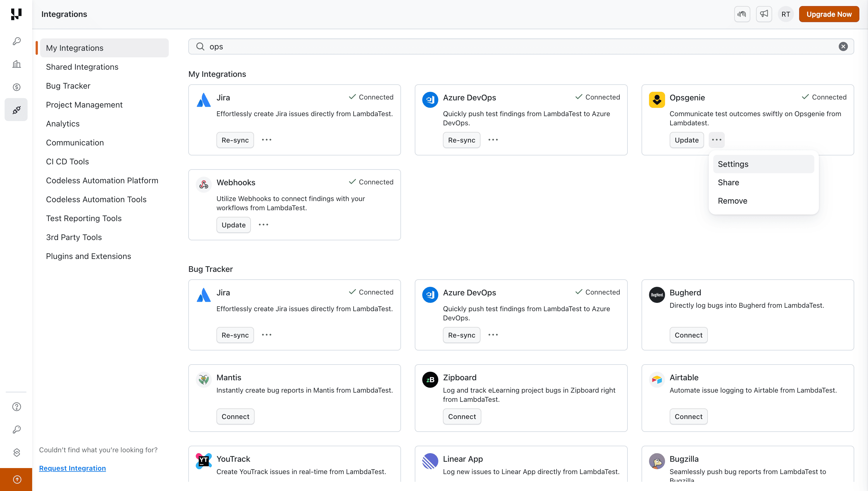
Task: Select Settings in the Opsgenie options menu
Action: tap(733, 164)
